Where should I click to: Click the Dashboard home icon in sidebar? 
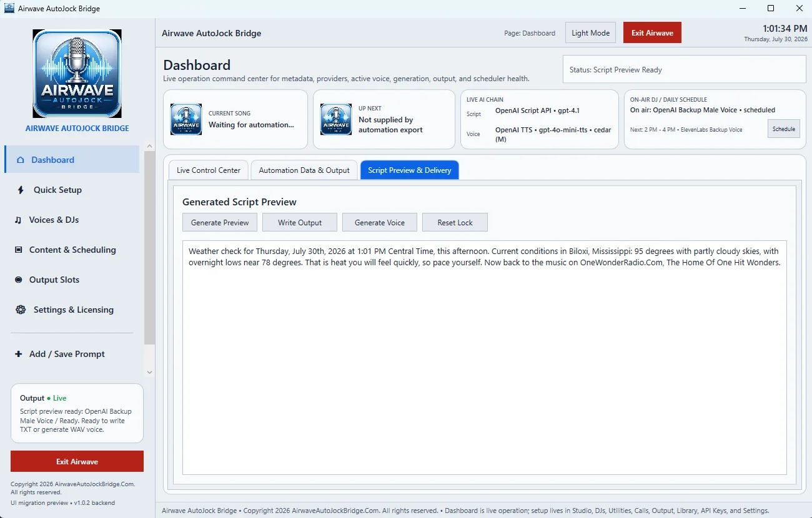point(21,160)
